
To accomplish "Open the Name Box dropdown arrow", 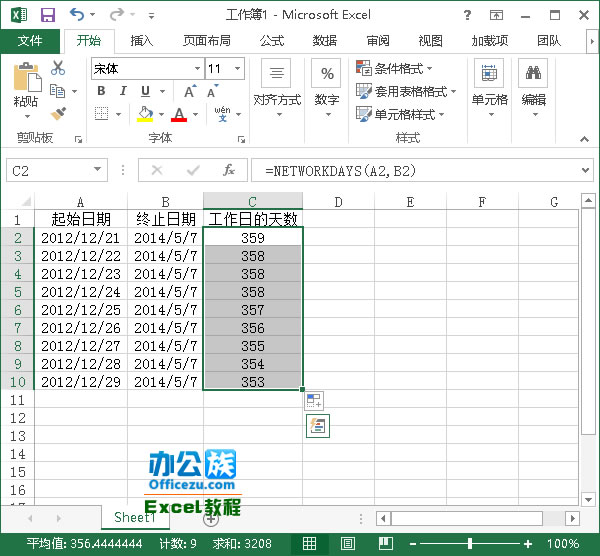I will (98, 170).
